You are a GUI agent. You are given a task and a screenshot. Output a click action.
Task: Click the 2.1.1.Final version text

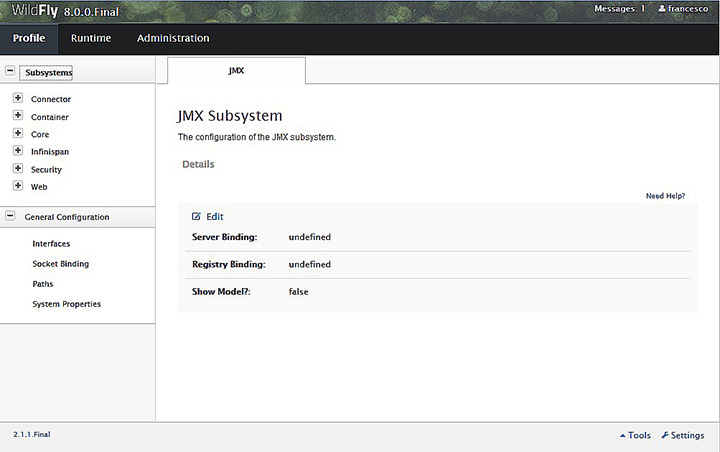(32, 434)
